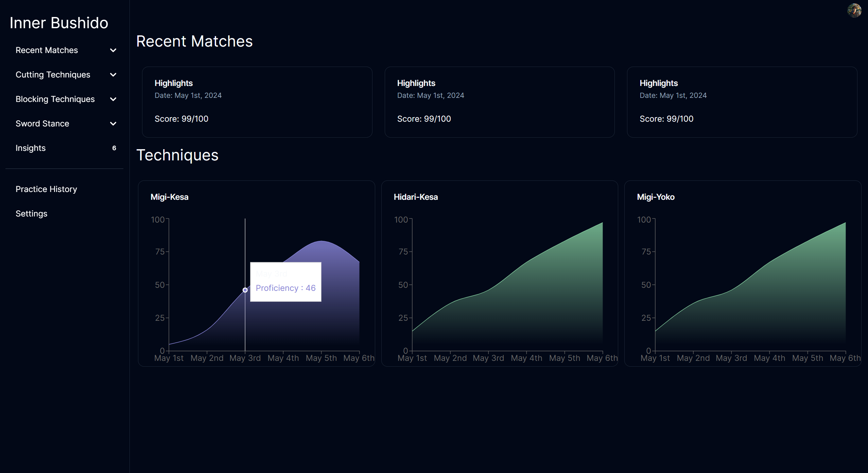Expand the Sword Stance chevron
This screenshot has height=473, width=868.
point(113,124)
